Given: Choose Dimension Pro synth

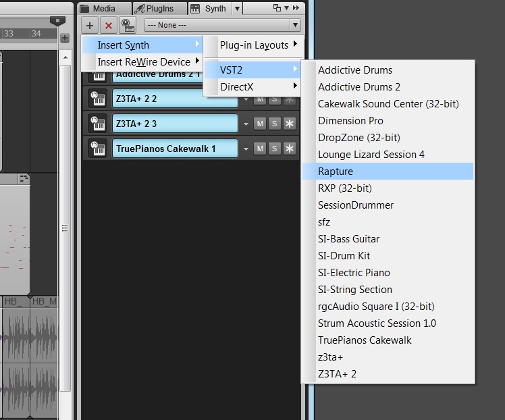Looking at the screenshot, I should click(x=388, y=121).
